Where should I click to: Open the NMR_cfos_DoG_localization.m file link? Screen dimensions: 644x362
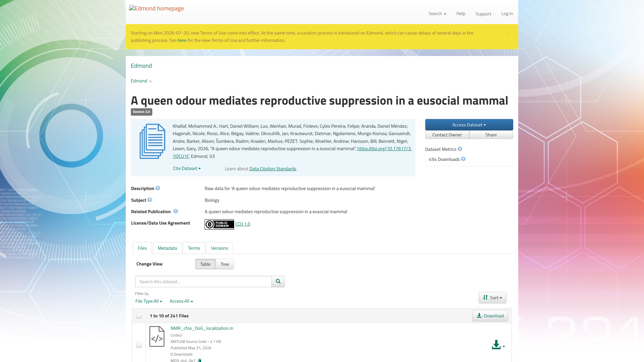point(202,328)
